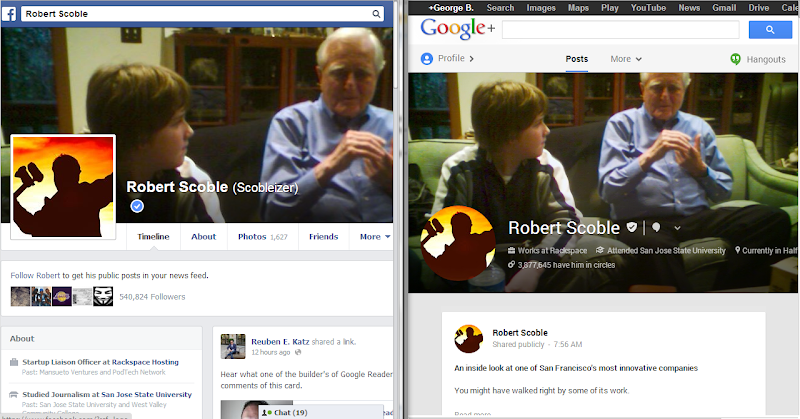Screen dimensions: 800x419
Task: Click Images in the Google top bar
Action: [x=541, y=8]
